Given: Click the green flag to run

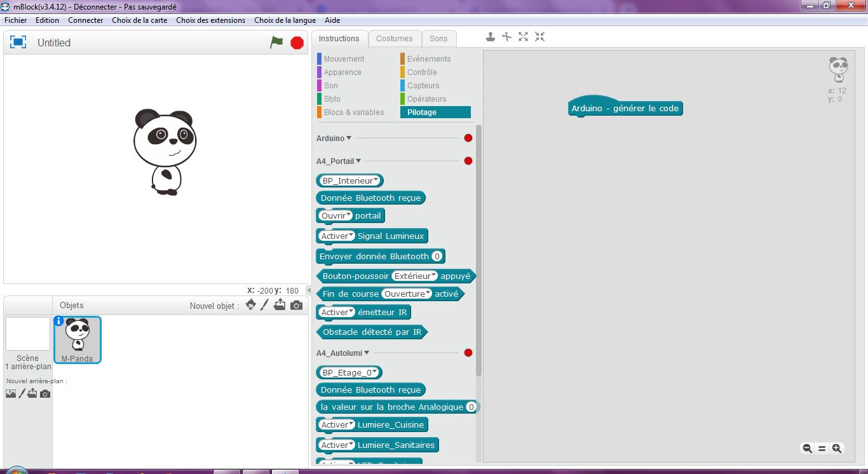Looking at the screenshot, I should click(276, 43).
